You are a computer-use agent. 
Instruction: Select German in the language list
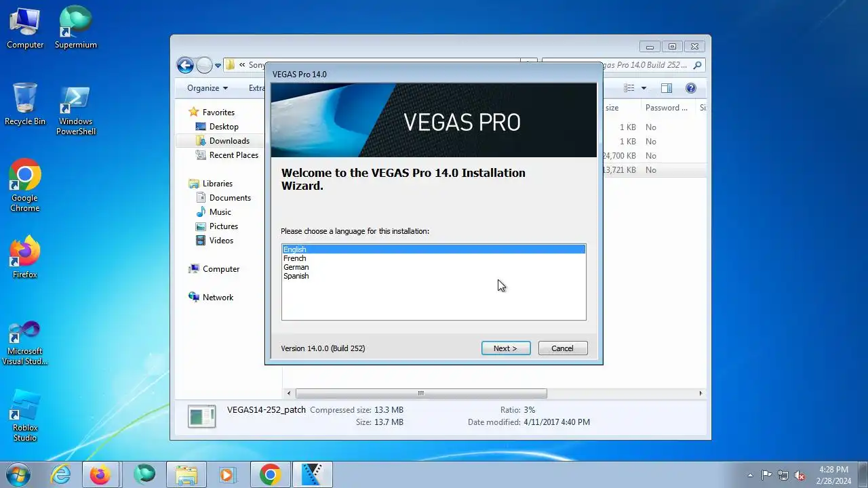pyautogui.click(x=433, y=267)
